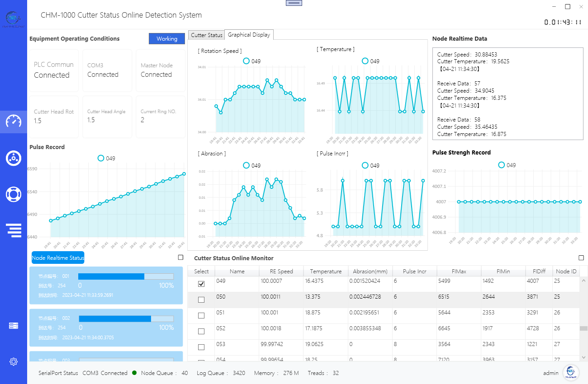Sort table by Pulse Incr column header
This screenshot has width=588, height=384.
click(414, 272)
